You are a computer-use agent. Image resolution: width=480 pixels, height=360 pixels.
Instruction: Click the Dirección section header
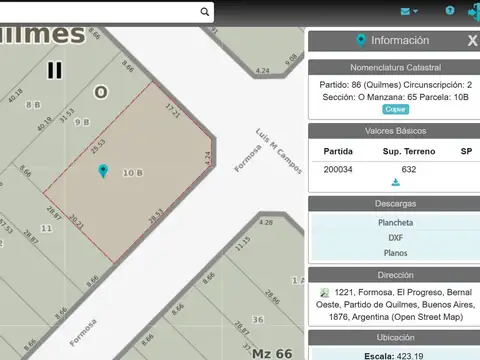coord(395,275)
